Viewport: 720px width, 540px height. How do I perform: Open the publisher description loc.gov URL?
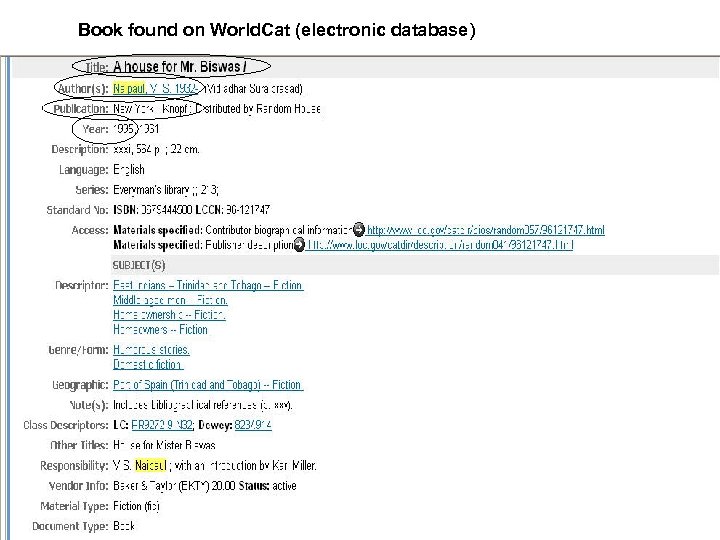point(440,244)
